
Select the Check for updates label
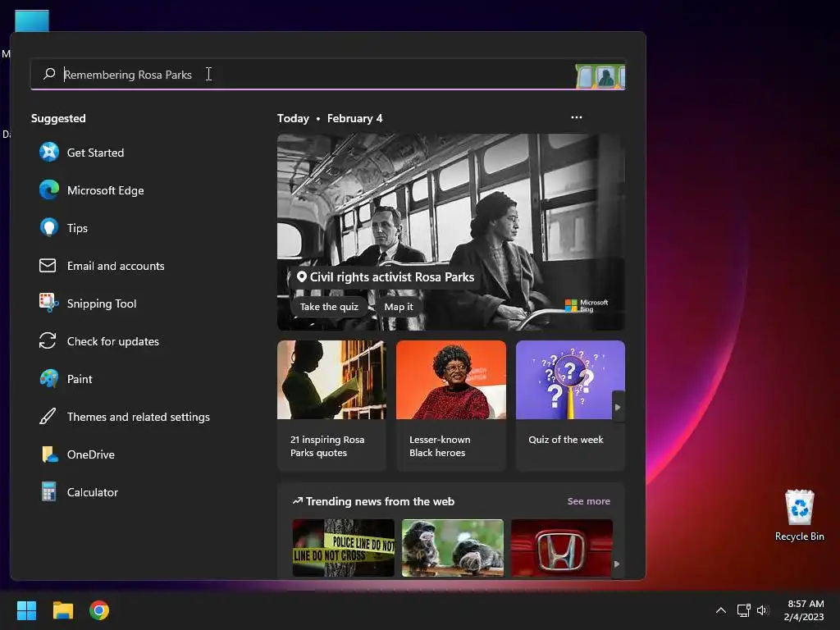tap(113, 341)
